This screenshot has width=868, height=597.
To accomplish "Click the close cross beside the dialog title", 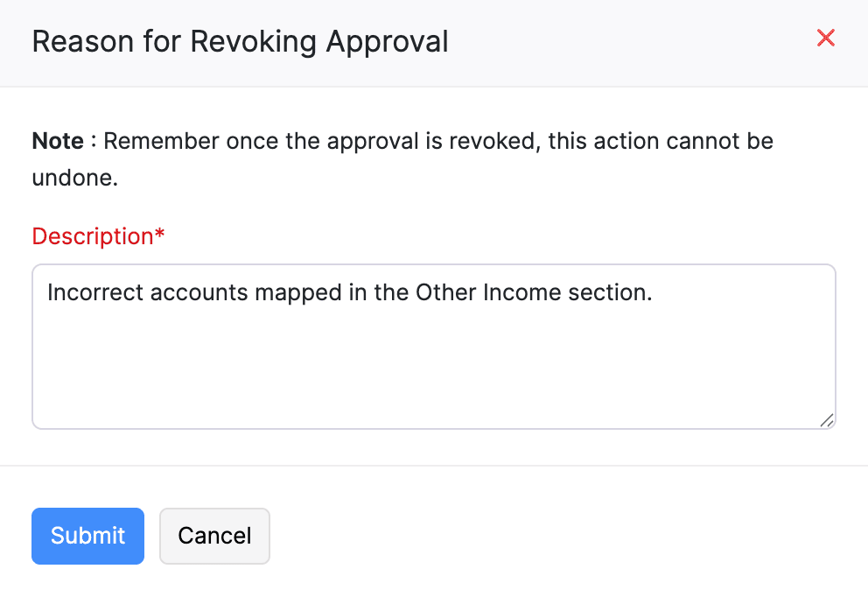I will click(x=826, y=38).
